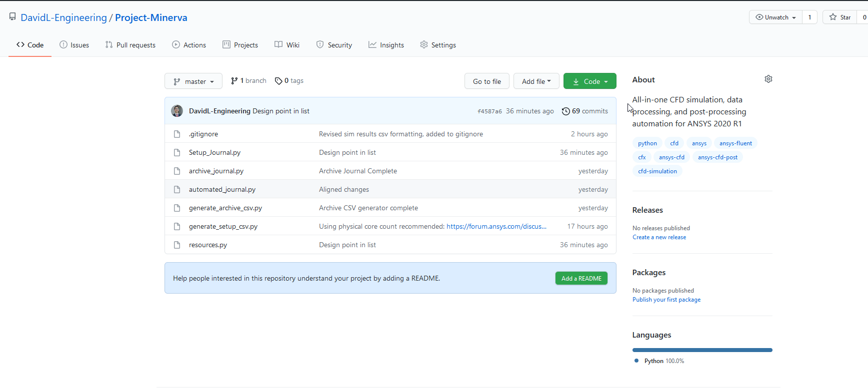This screenshot has height=389, width=868.
Task: Click the file icon beside archive_journal.py
Action: [x=177, y=171]
